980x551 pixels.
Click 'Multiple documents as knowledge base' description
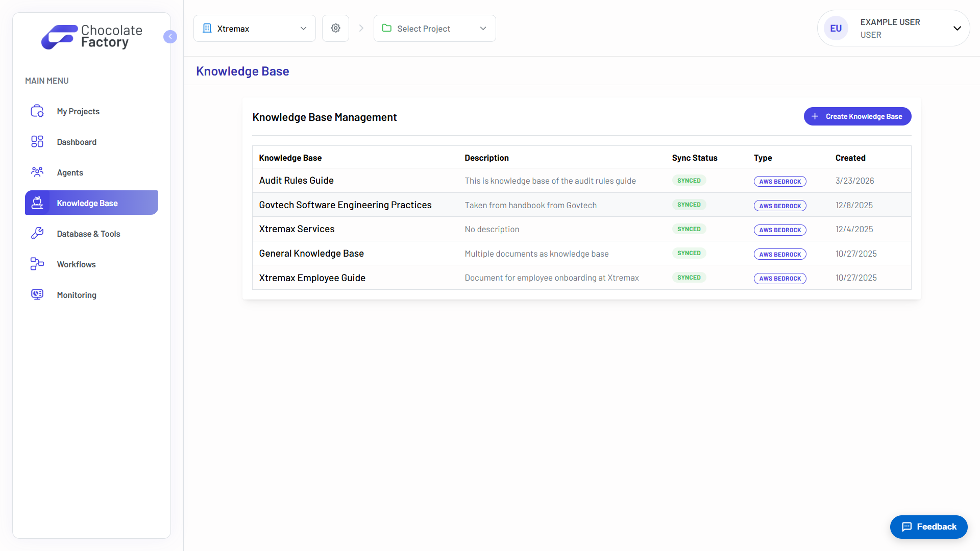click(x=536, y=254)
